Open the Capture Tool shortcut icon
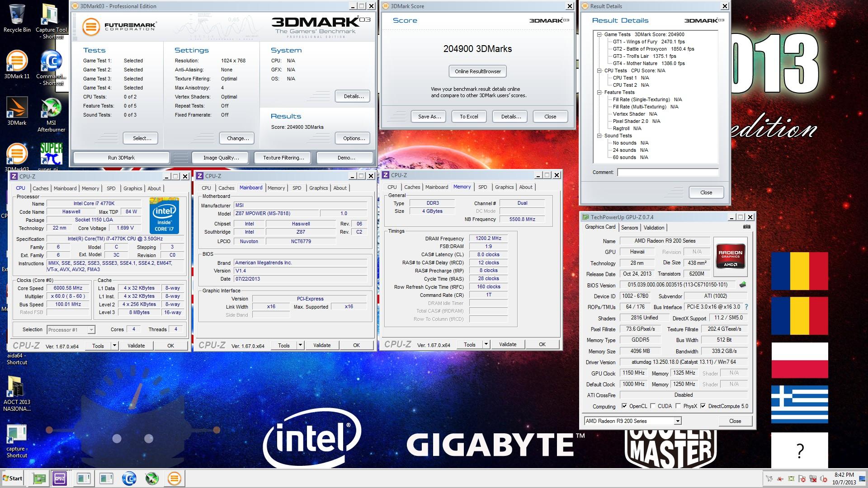 pyautogui.click(x=51, y=21)
